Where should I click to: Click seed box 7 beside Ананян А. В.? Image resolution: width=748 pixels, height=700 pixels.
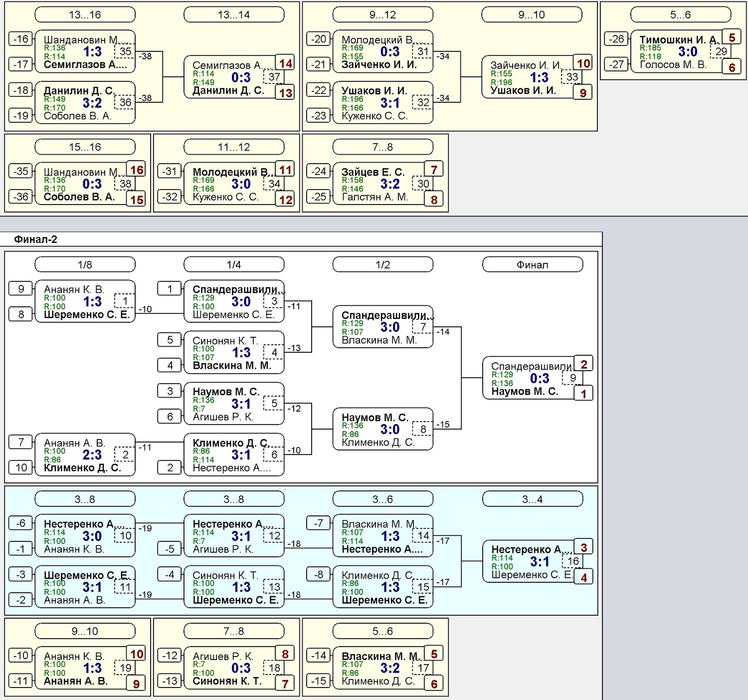pos(21,442)
